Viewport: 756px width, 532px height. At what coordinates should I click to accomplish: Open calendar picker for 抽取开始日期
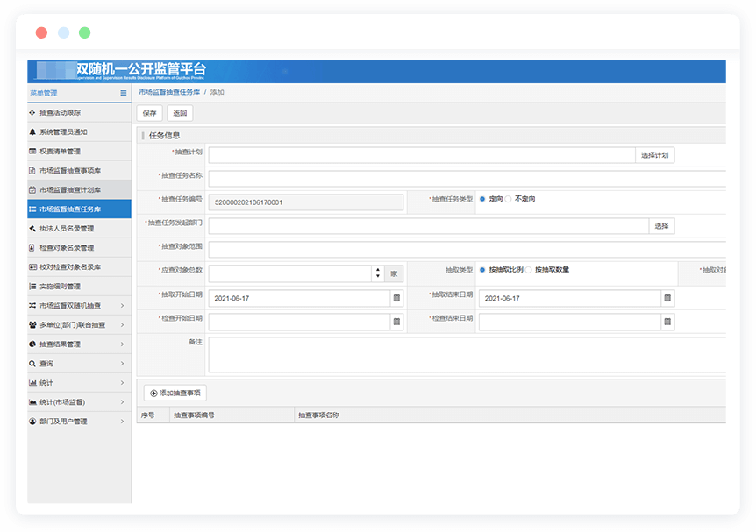pos(396,298)
